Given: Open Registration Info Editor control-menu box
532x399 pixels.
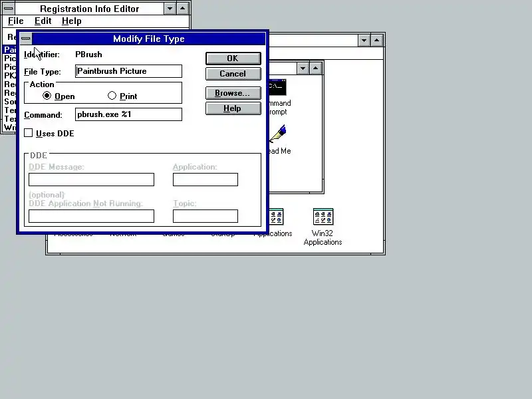Looking at the screenshot, I should (x=9, y=9).
